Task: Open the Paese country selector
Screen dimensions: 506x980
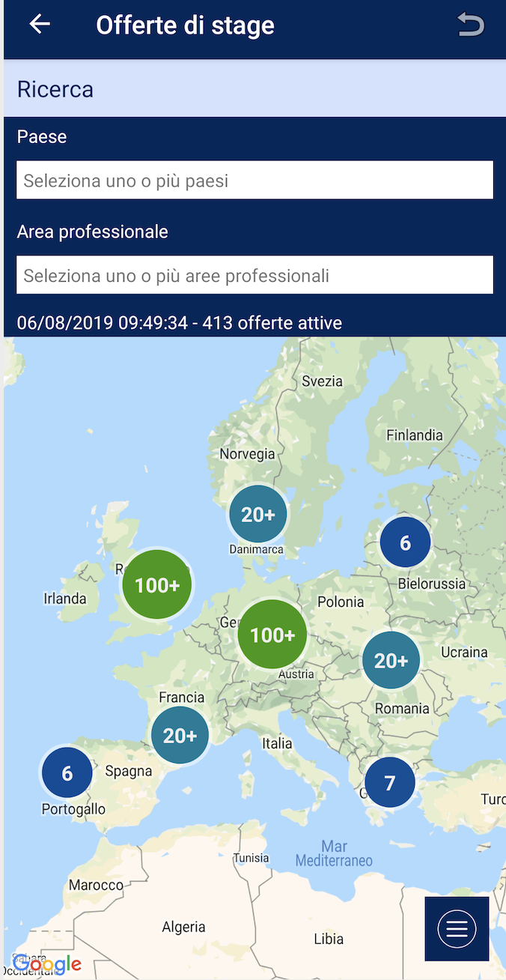Action: [x=254, y=181]
